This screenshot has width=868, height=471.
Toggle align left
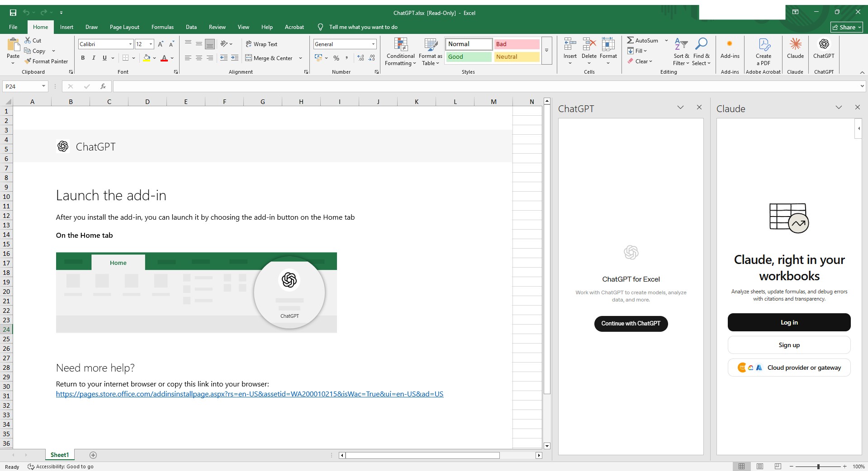point(188,58)
